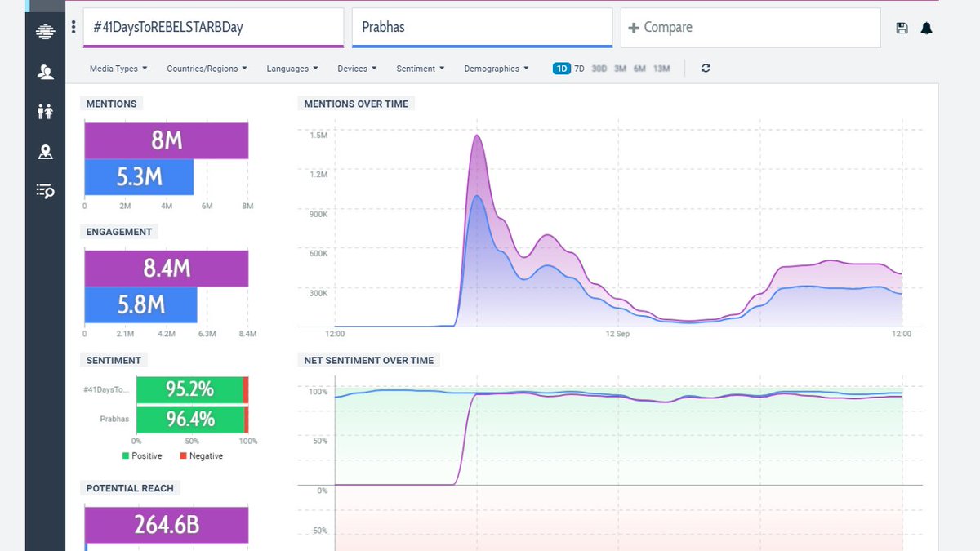The image size is (980, 551).
Task: Click the save floppy disk icon
Action: 902,28
